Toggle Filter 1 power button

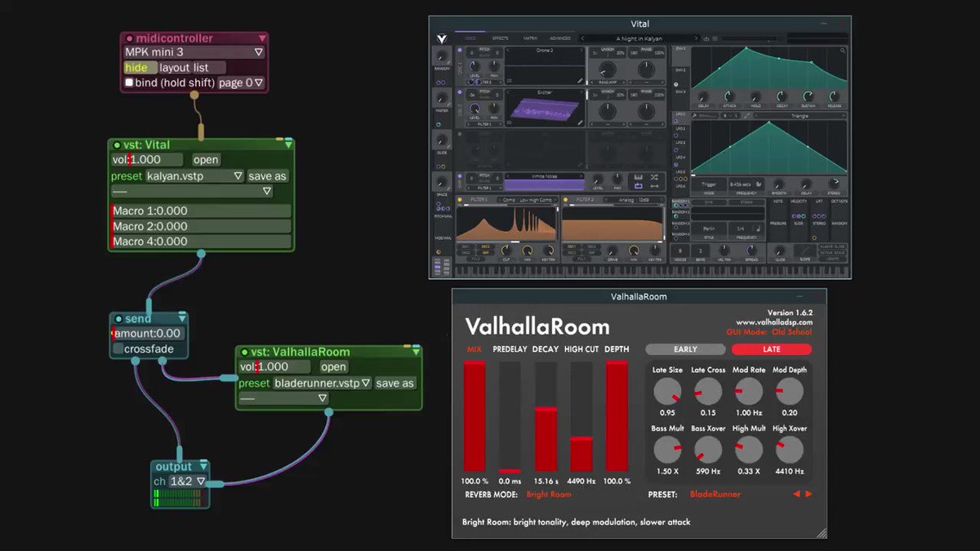coord(459,199)
